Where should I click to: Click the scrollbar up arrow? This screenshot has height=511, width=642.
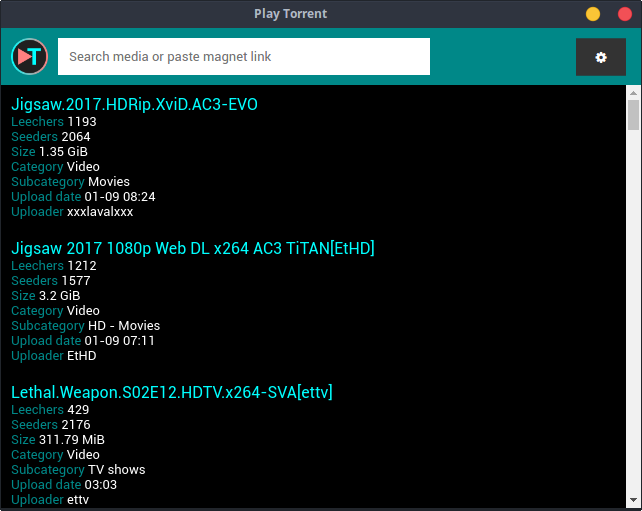(x=633, y=93)
